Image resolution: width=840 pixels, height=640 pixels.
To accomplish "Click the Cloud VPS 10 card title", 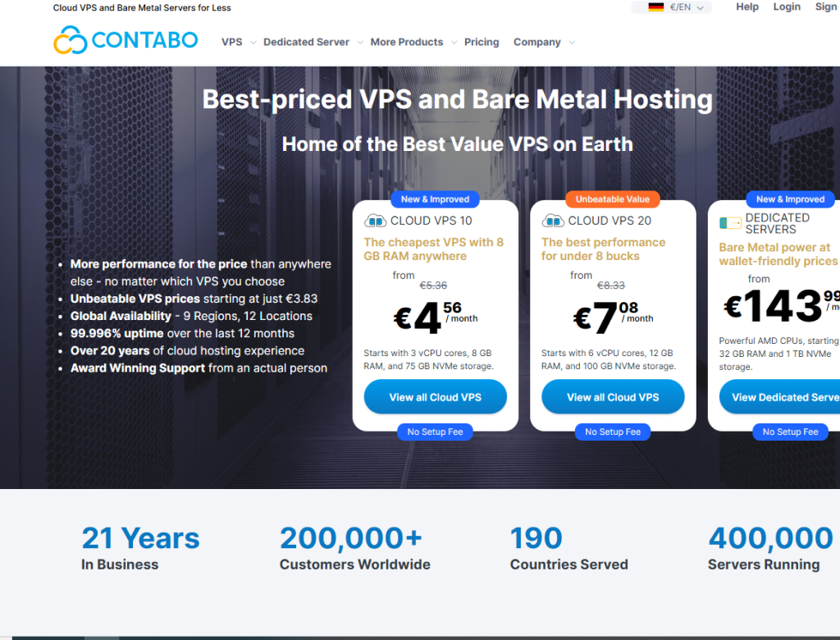I will 431,221.
